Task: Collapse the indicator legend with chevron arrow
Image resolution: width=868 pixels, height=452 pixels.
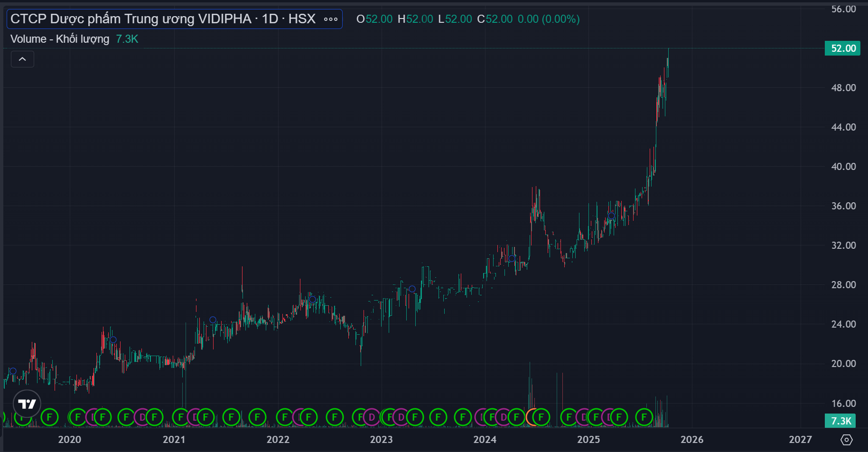Action: (22, 59)
